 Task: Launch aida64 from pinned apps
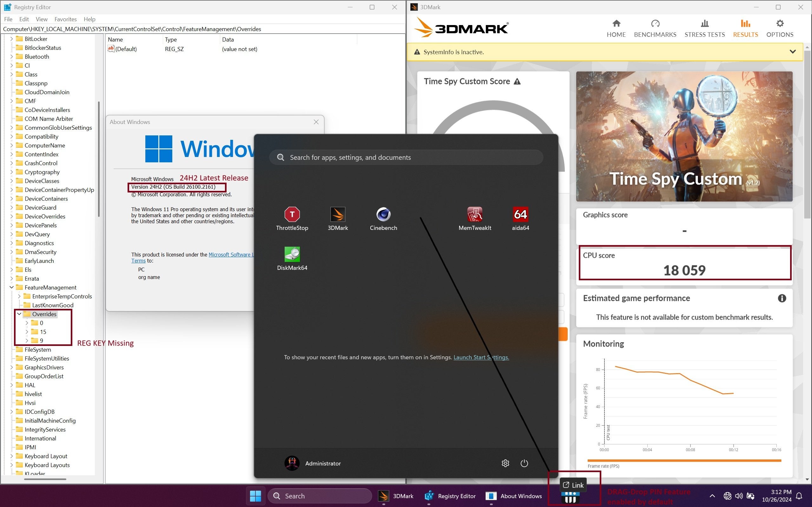click(x=520, y=215)
